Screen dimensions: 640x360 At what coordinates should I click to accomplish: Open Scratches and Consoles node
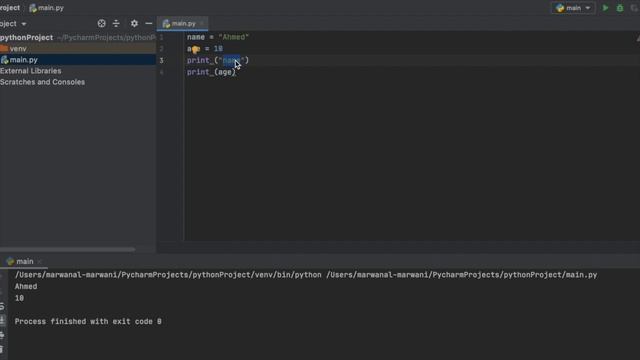pyautogui.click(x=42, y=82)
